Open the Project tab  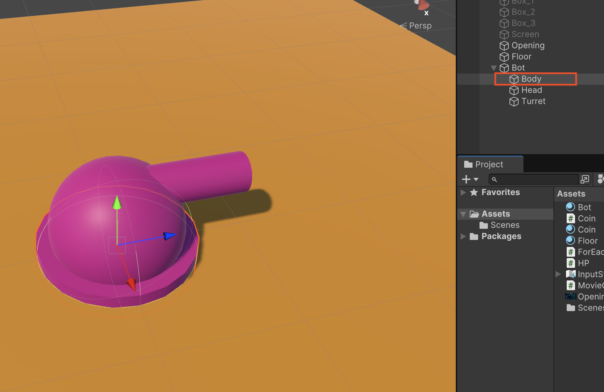coord(489,164)
